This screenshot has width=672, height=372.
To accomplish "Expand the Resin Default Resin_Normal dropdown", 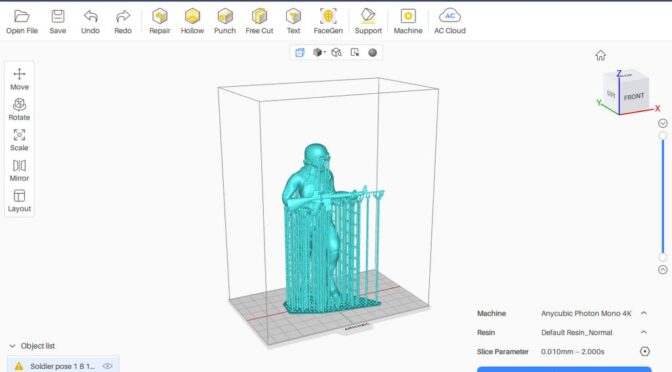I will pos(644,332).
